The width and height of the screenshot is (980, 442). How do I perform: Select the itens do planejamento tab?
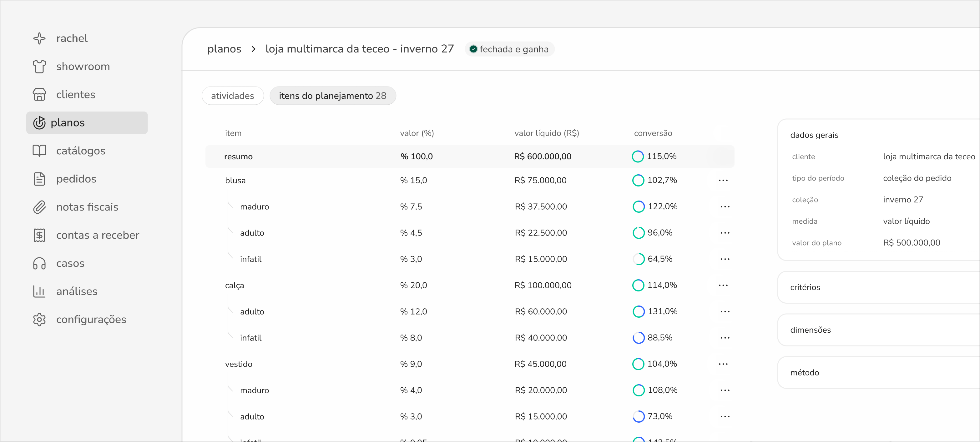(332, 96)
